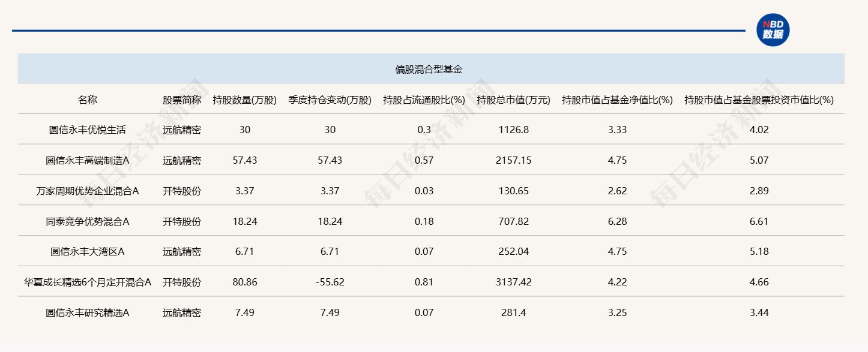This screenshot has height=352, width=868.
Task: Select the 偏股混合型基金 table title bar
Action: pyautogui.click(x=429, y=69)
